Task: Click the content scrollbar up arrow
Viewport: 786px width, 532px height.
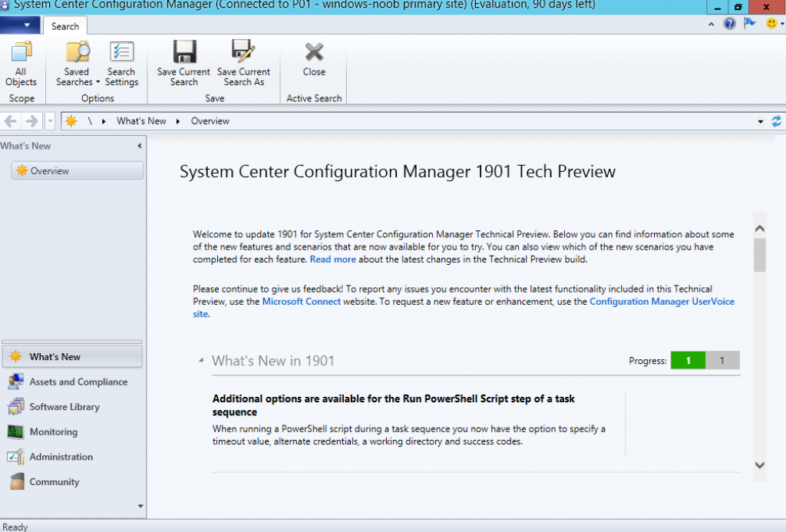Action: [760, 229]
